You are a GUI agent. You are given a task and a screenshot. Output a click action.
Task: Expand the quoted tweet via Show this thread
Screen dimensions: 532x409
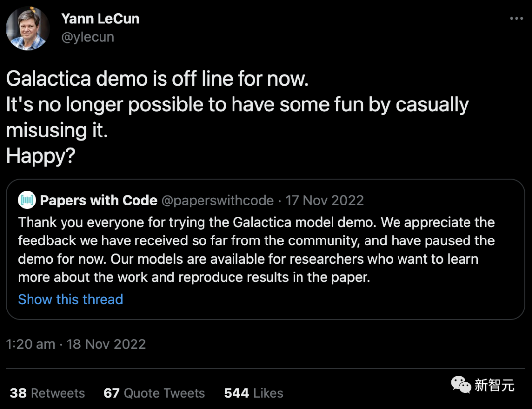point(70,299)
